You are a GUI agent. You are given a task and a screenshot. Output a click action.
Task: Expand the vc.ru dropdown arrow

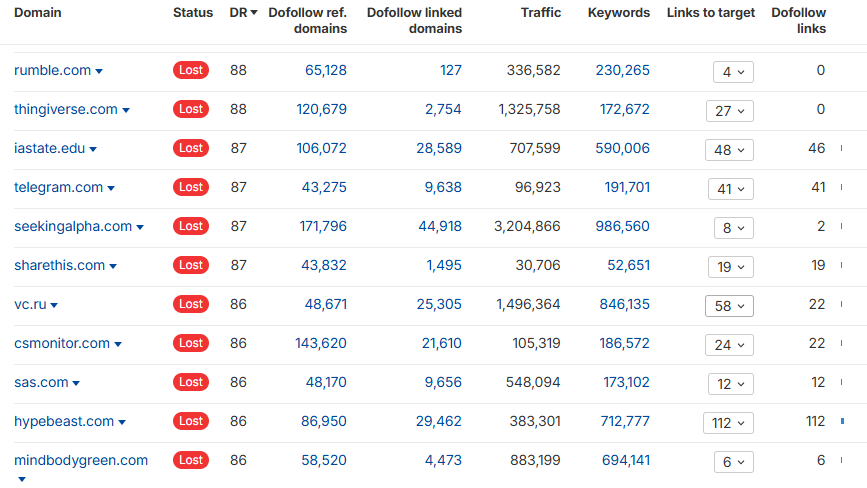(x=54, y=305)
